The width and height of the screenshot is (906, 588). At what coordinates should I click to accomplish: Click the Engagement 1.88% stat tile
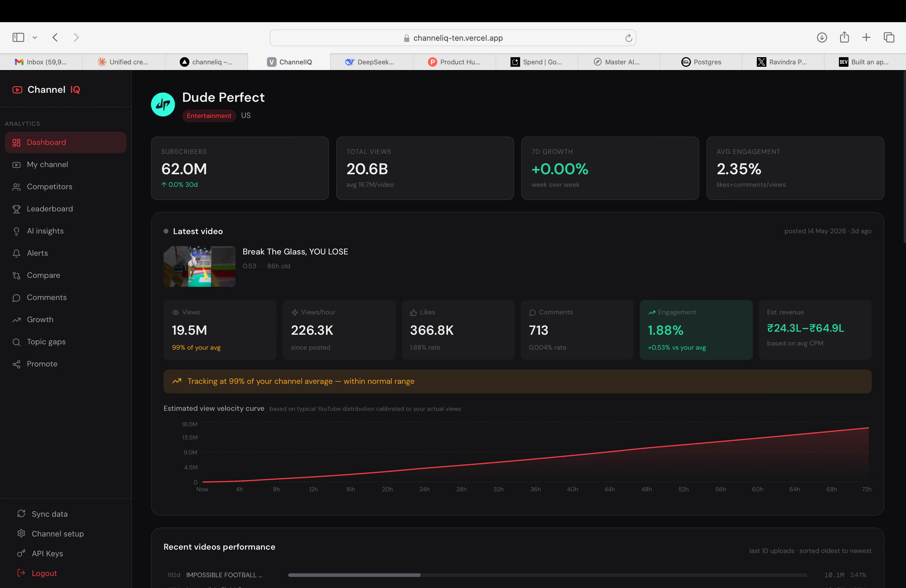click(x=696, y=330)
